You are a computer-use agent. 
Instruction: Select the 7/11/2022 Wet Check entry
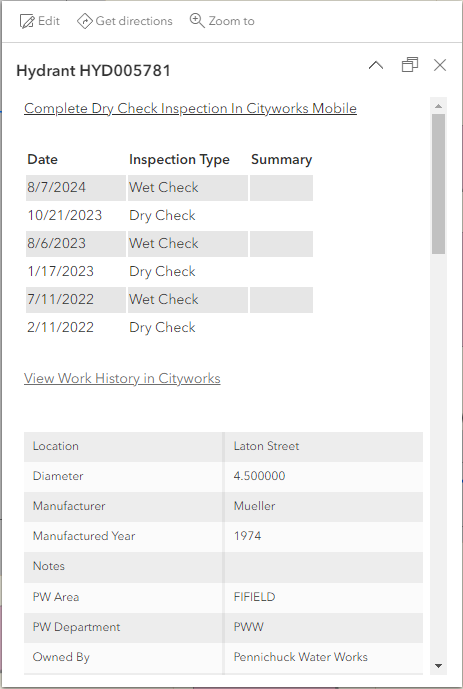pos(169,300)
